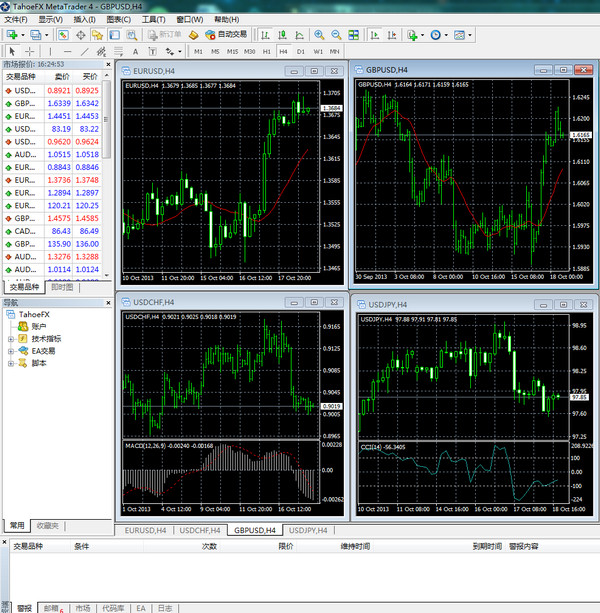The image size is (600, 613).
Task: Draw a vertical line tool
Action: [x=50, y=50]
